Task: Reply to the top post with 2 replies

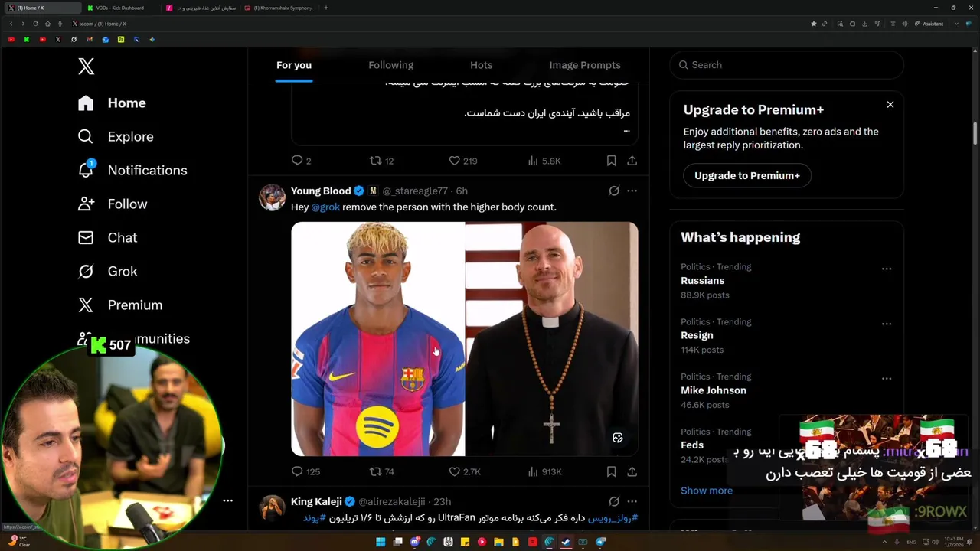Action: pyautogui.click(x=301, y=161)
